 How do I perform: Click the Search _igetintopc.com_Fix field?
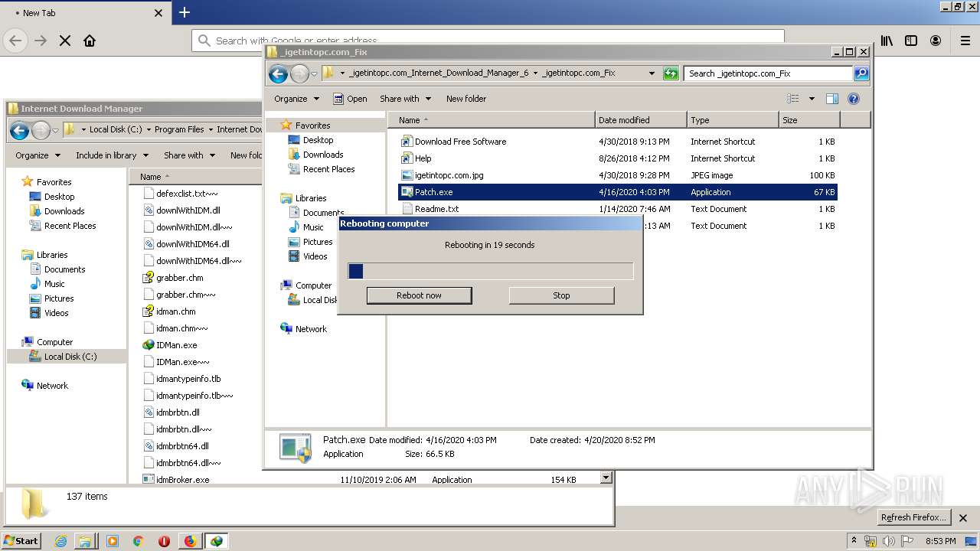[768, 73]
